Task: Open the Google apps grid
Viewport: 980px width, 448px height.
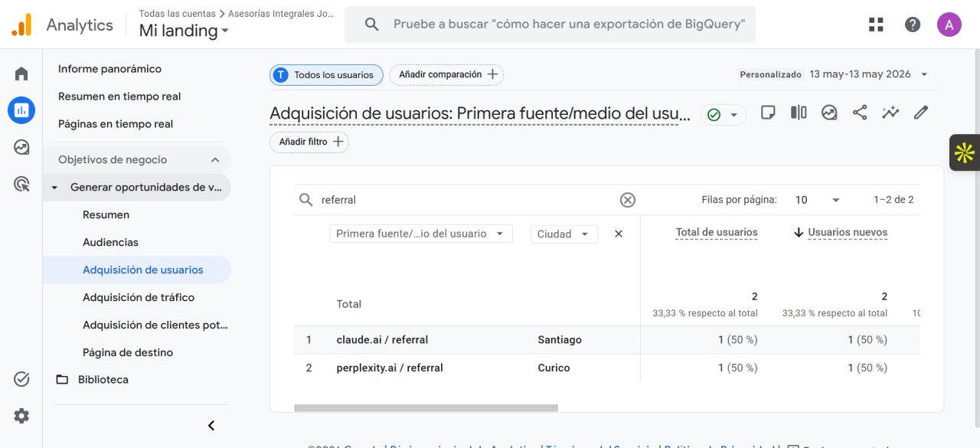Action: coord(876,25)
